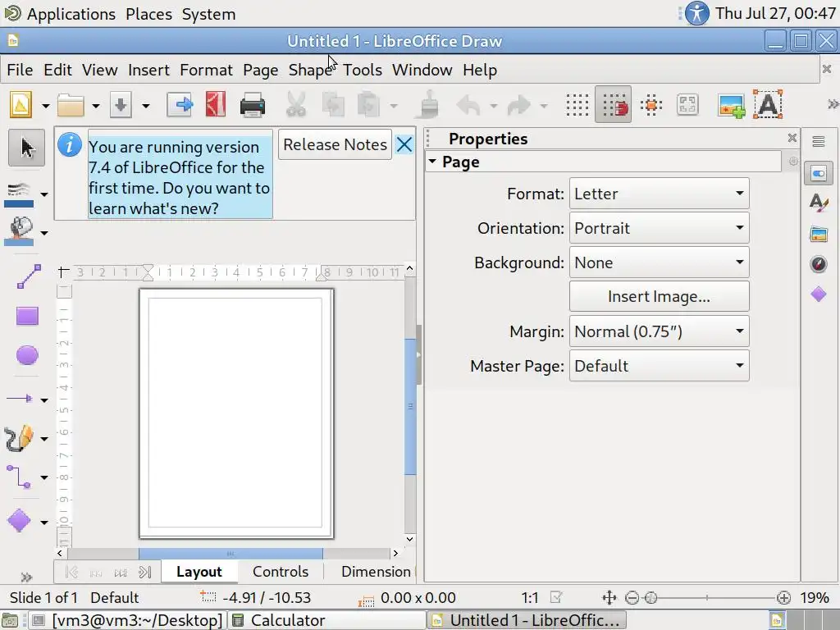Click the Copy icon
840x630 pixels.
pyautogui.click(x=333, y=104)
